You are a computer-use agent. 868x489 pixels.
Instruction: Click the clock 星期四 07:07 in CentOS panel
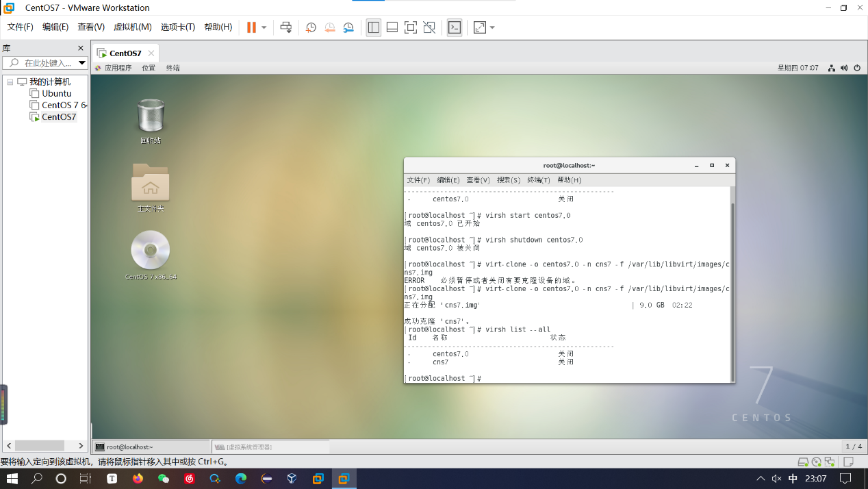tap(797, 68)
